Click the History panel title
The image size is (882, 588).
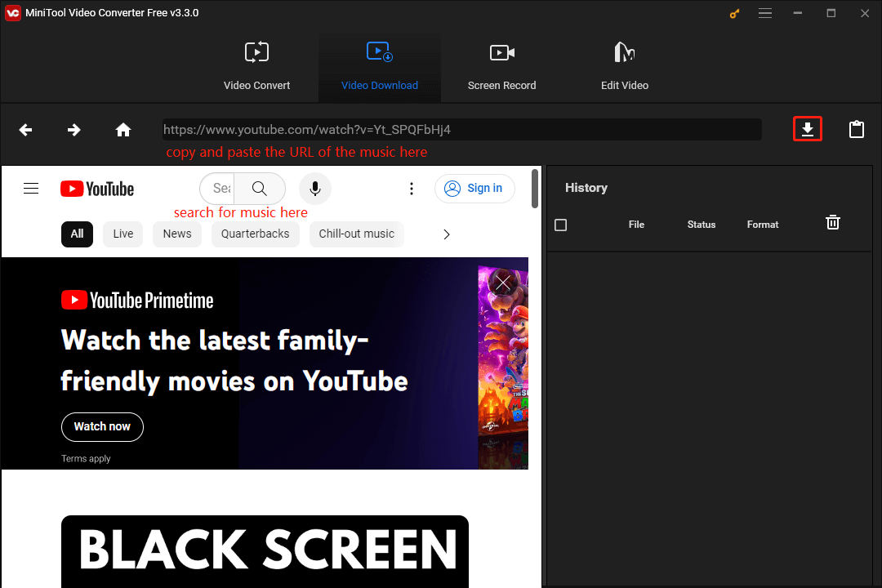click(586, 188)
